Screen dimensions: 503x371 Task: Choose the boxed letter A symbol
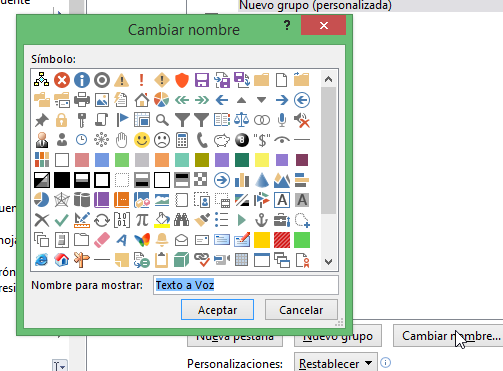pyautogui.click(x=282, y=200)
